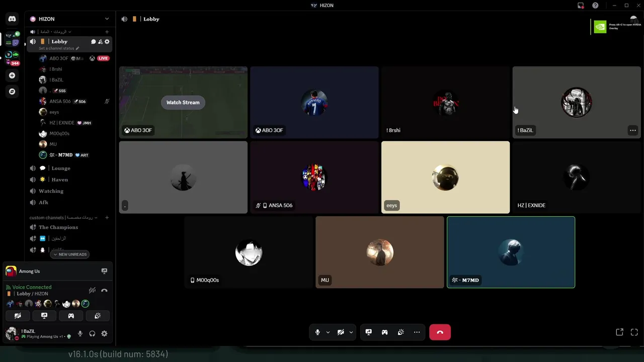Focus the HZ | EXNIDE video tile
The width and height of the screenshot is (644, 362).
[x=577, y=177]
